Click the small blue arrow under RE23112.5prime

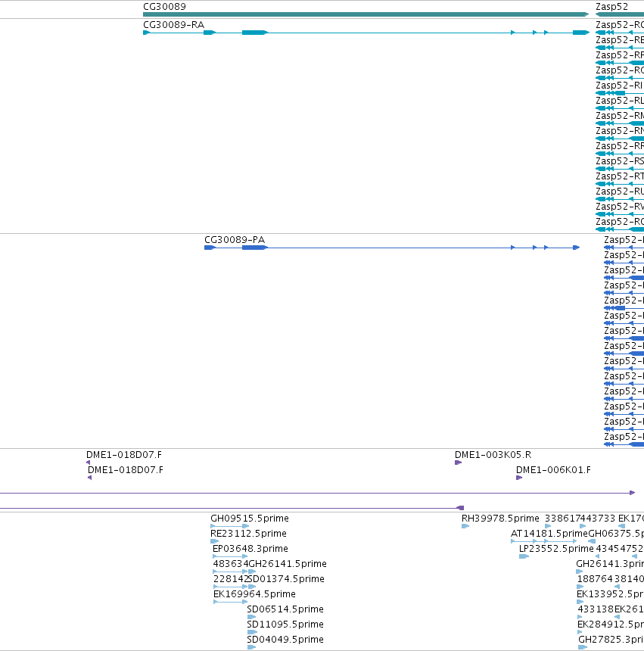coord(214,541)
